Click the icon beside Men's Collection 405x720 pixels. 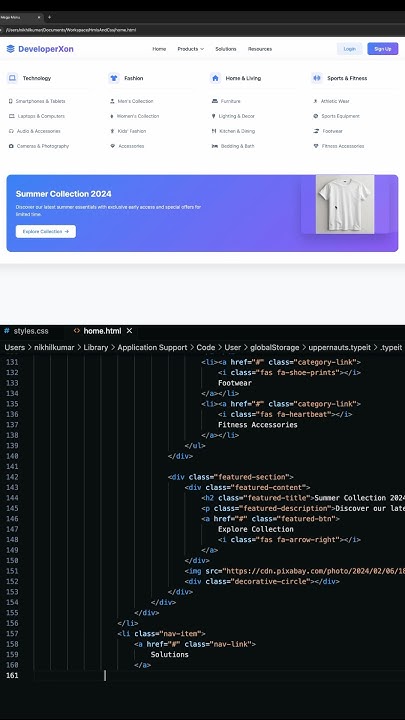pos(112,101)
